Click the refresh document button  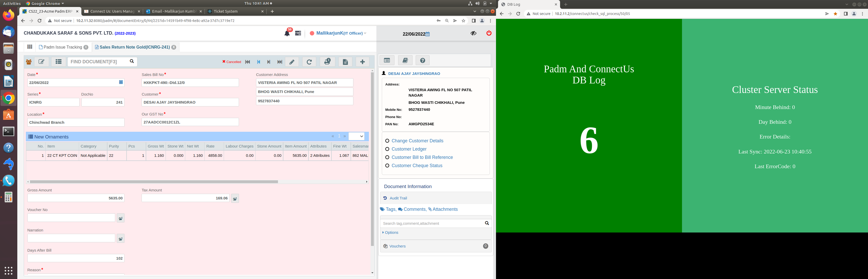tap(309, 62)
